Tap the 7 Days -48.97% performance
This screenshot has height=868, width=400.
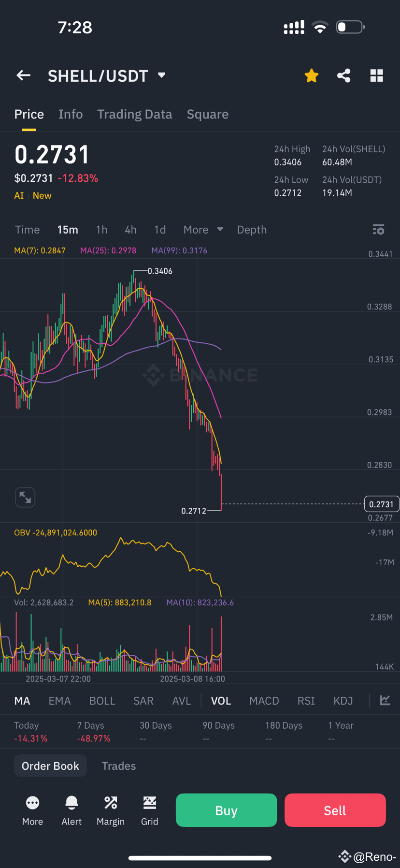pos(94,732)
